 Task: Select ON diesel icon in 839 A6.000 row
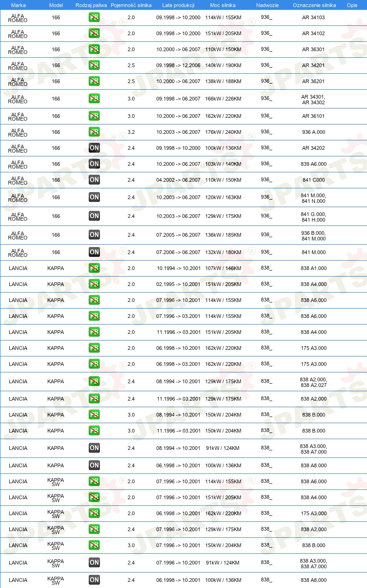pyautogui.click(x=94, y=164)
